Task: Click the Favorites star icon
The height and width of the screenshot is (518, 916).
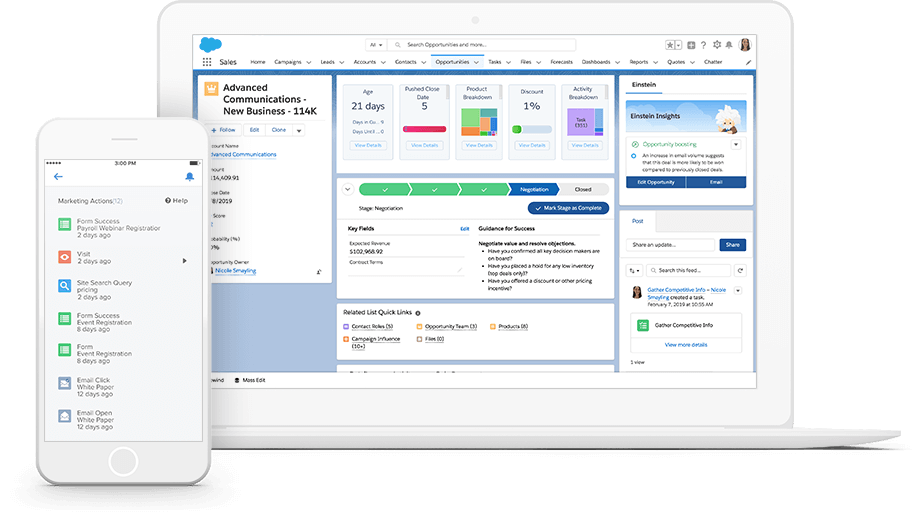Action: click(670, 45)
